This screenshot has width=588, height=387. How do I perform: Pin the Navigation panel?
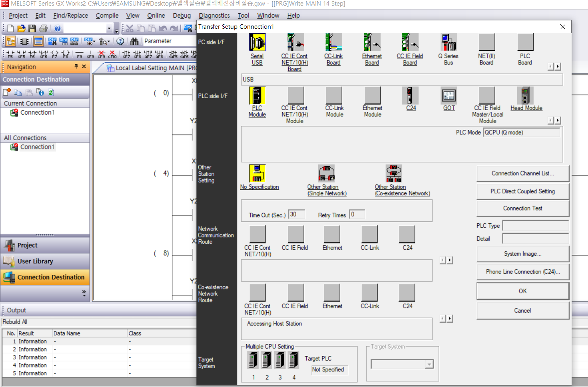pyautogui.click(x=76, y=66)
